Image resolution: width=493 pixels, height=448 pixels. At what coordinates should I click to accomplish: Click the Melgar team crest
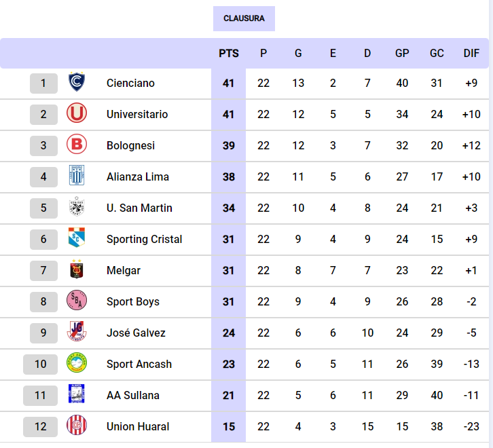point(76,270)
